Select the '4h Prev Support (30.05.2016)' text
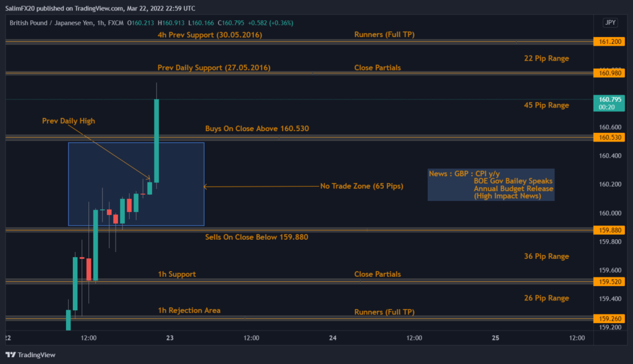Viewport: 633px width, 364px height. (210, 35)
